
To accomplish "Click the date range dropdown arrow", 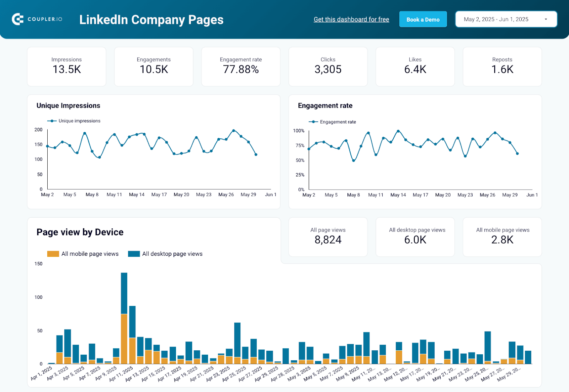I will [x=546, y=19].
